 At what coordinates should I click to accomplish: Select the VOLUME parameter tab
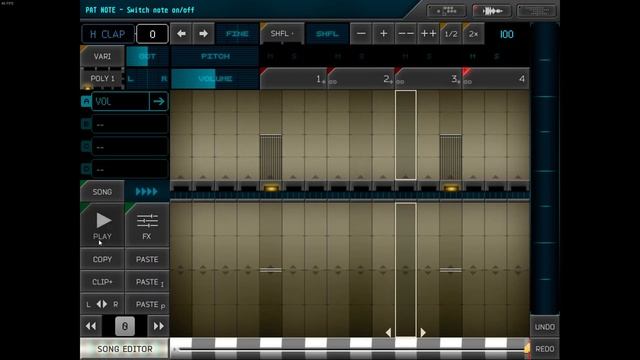point(215,79)
